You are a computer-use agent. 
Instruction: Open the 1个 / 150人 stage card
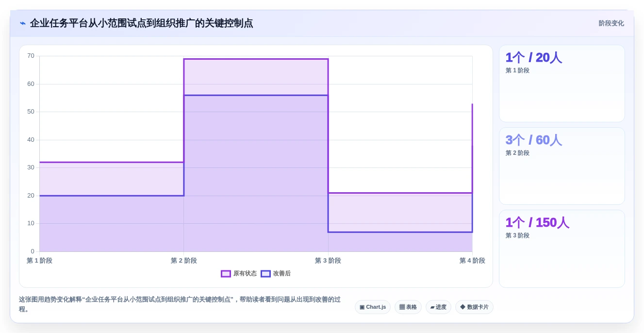click(x=562, y=249)
